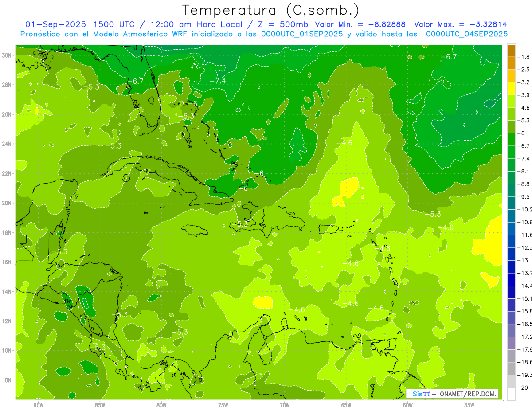
Task: Click the 80W longitude label
Action: (x=161, y=405)
